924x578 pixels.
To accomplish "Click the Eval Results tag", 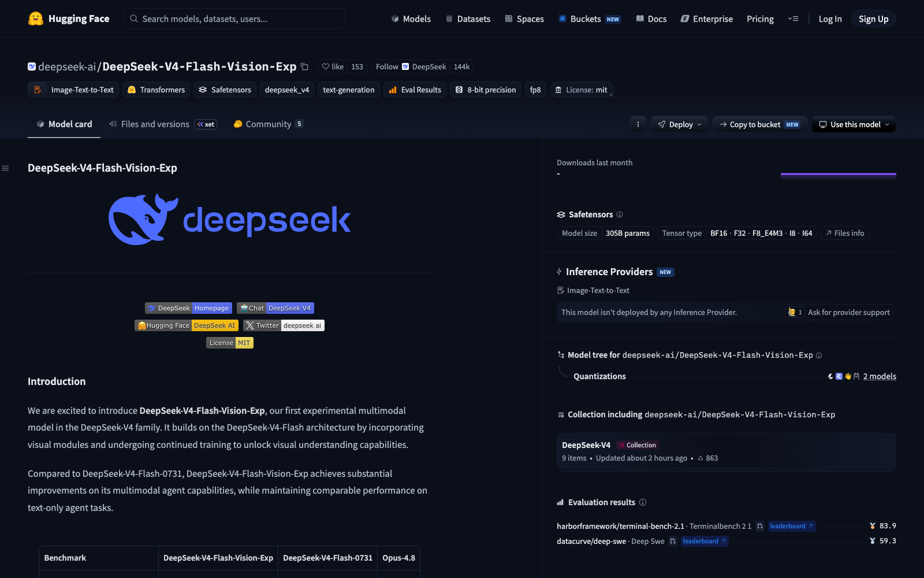I will click(x=415, y=90).
